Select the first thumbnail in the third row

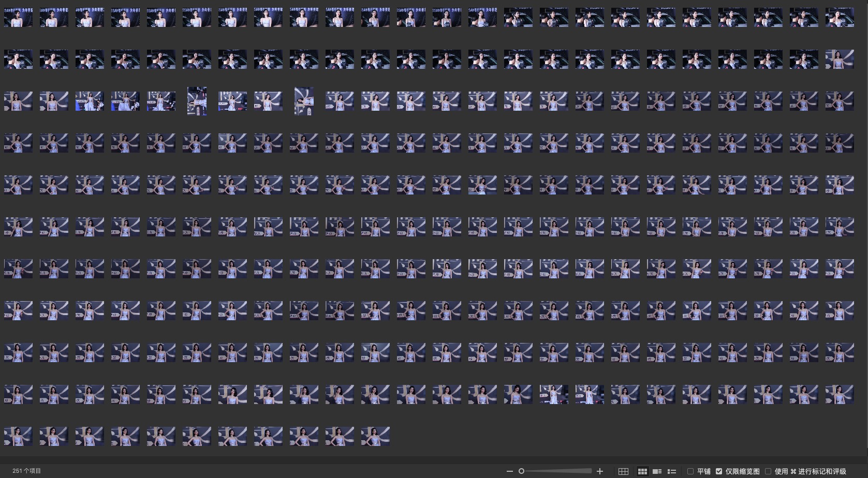pos(18,101)
